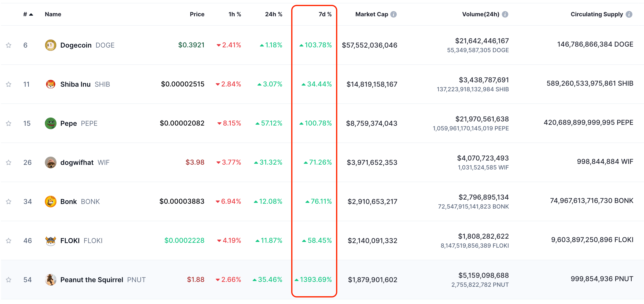Open the Circulating Supply info icon
The height and width of the screenshot is (304, 644).
[629, 14]
